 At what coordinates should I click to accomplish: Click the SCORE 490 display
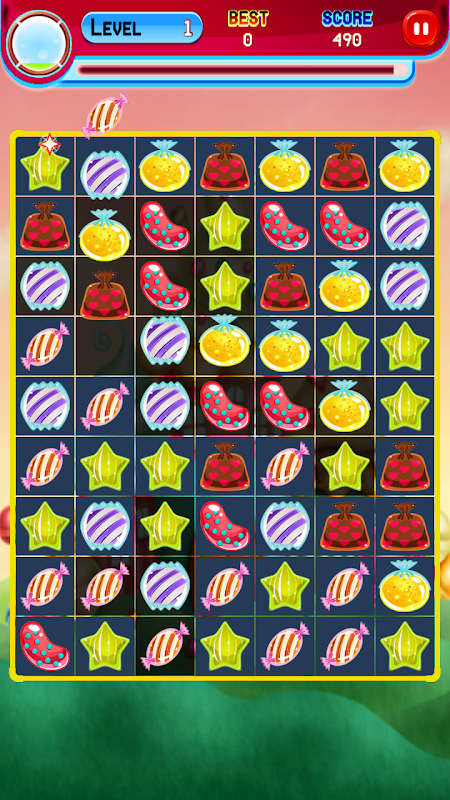click(347, 29)
